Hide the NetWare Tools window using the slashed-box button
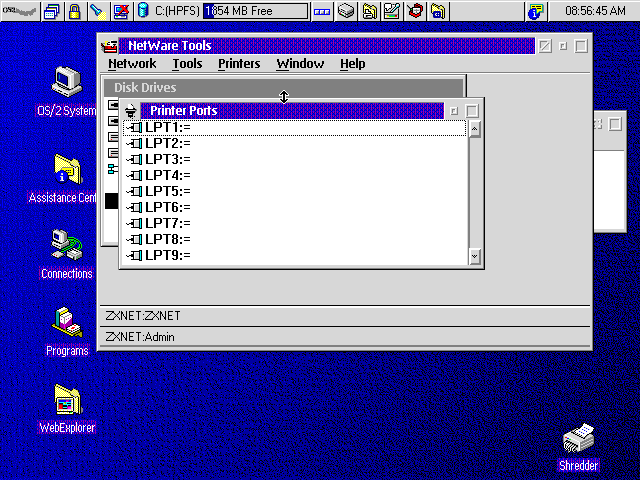Viewport: 640px width, 480px height. 545,46
